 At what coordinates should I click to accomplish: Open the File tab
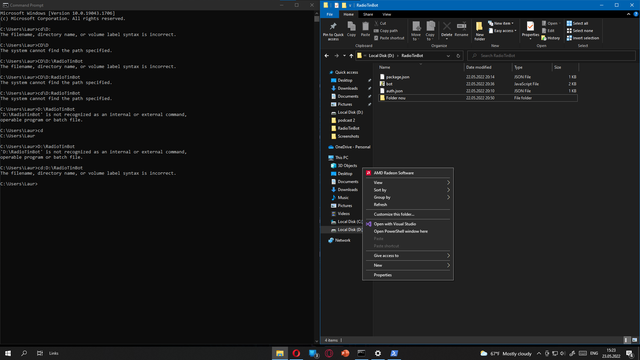tap(329, 14)
